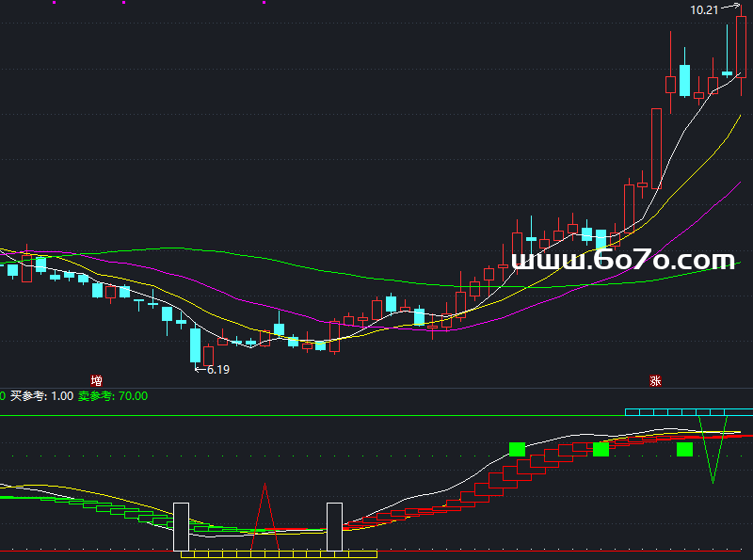Viewport: 753px width, 560px height.
Task: Click the red 涨 event marker
Action: (654, 381)
